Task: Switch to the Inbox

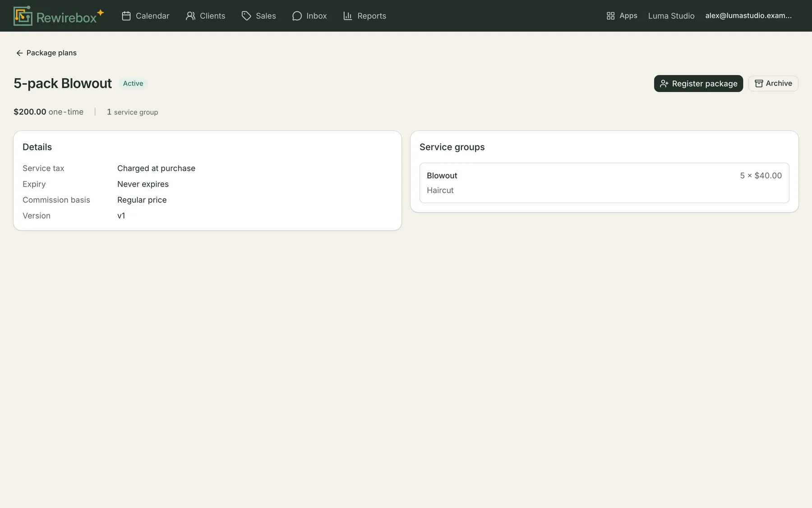Action: tap(309, 16)
